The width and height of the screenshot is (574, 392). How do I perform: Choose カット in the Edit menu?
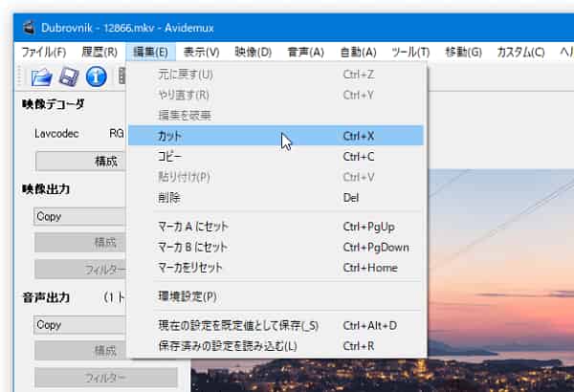coord(276,136)
